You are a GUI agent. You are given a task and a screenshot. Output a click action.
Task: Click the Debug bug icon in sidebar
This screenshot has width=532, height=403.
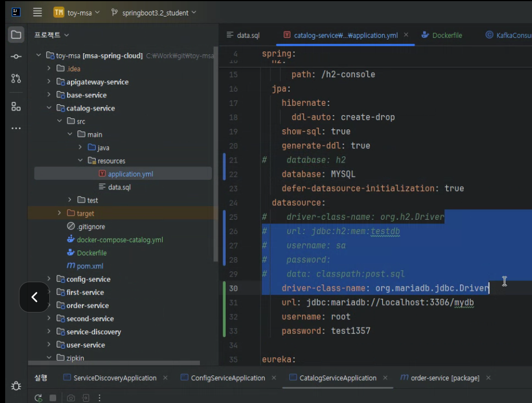pyautogui.click(x=16, y=386)
